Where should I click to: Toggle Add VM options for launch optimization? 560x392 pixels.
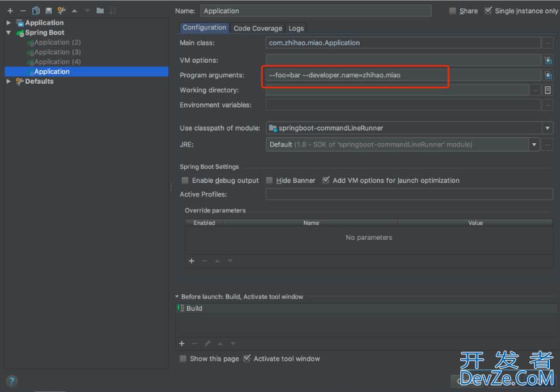click(326, 180)
